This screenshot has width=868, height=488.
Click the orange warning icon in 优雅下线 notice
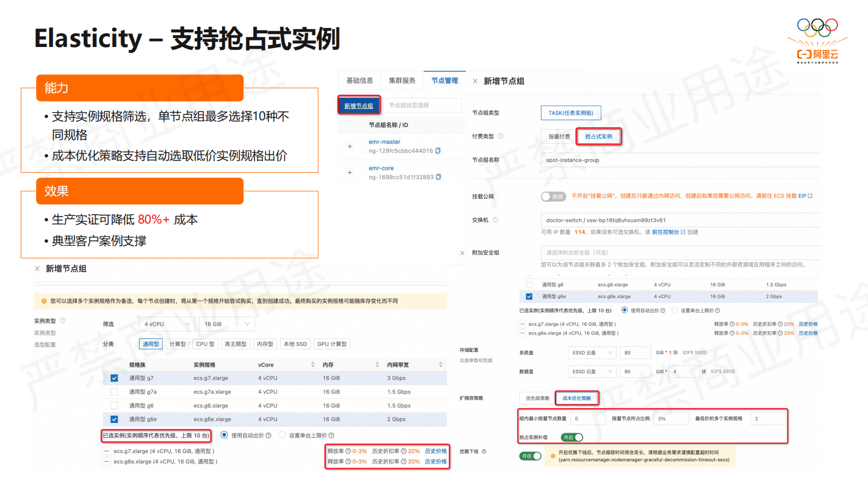click(553, 455)
